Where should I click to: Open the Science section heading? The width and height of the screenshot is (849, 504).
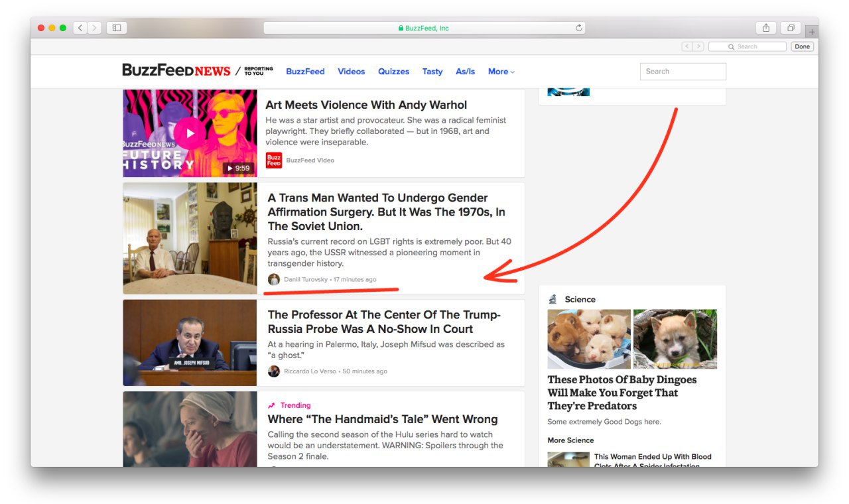click(580, 299)
